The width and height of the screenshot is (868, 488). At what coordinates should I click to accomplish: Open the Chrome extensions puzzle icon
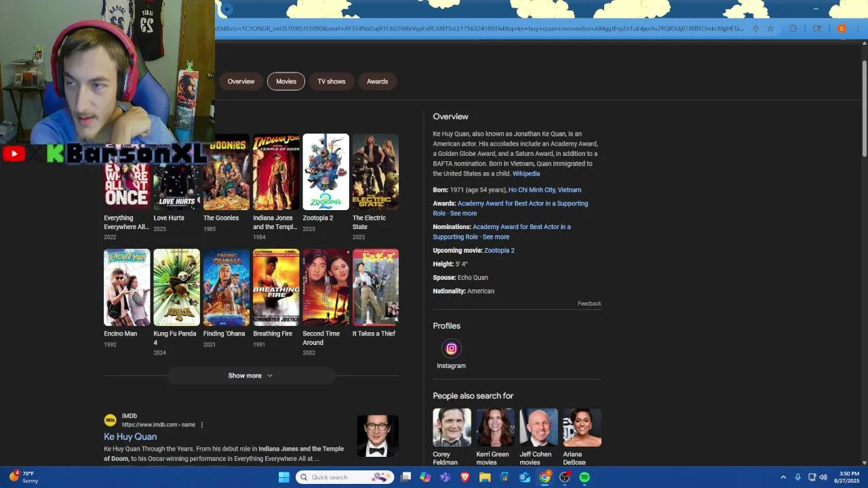pos(793,28)
